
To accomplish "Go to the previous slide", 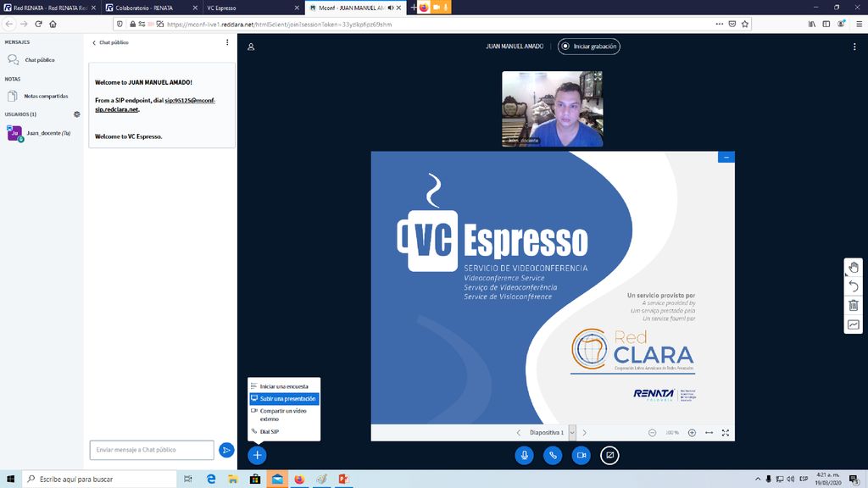I will [x=519, y=433].
